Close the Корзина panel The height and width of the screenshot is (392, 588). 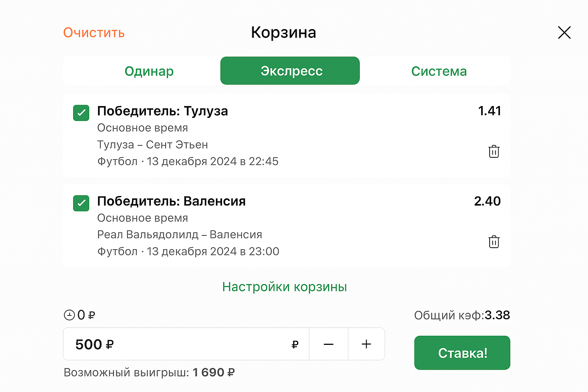[564, 33]
